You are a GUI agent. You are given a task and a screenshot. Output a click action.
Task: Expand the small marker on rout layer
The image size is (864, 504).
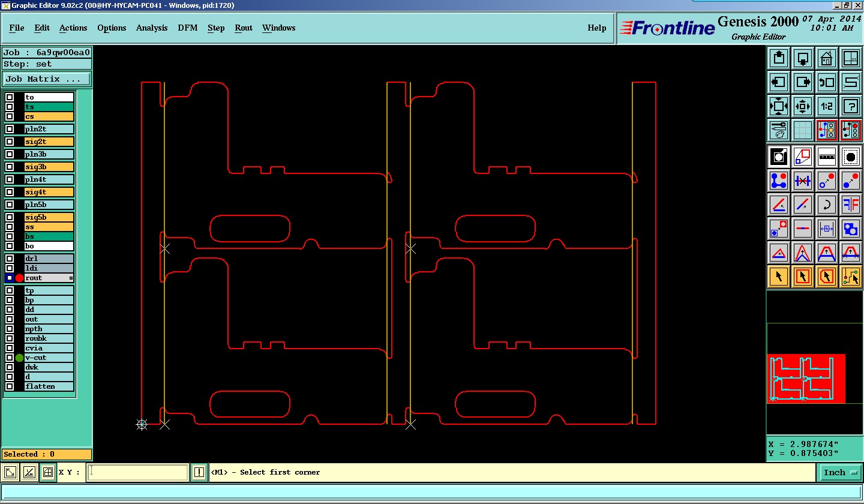[71, 278]
